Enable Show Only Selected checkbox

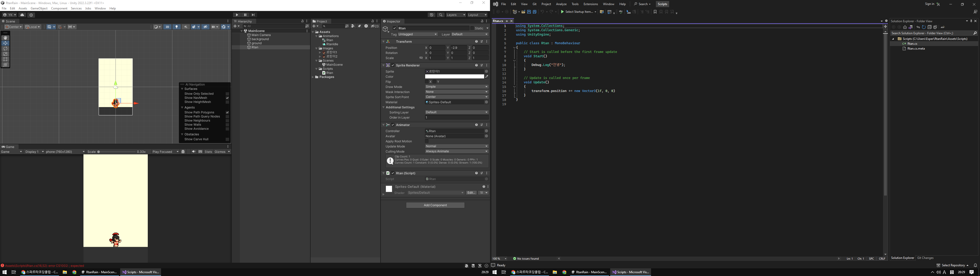[x=227, y=94]
